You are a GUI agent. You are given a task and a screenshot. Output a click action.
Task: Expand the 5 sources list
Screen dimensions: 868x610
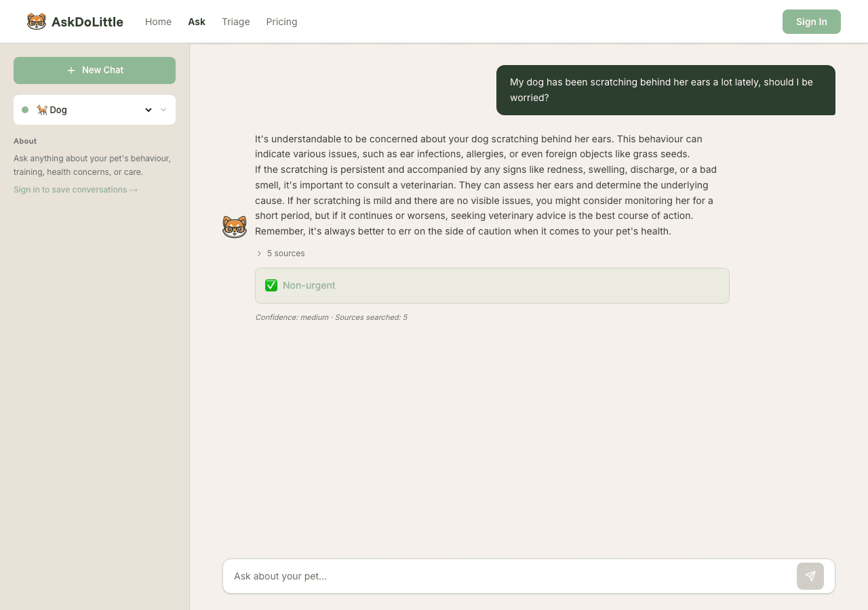[x=280, y=253]
